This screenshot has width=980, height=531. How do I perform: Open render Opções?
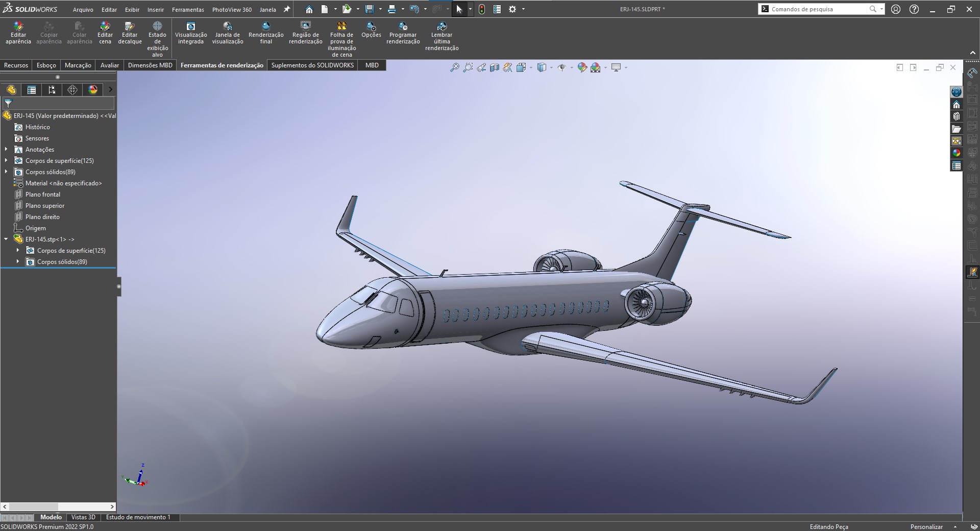coord(371,30)
